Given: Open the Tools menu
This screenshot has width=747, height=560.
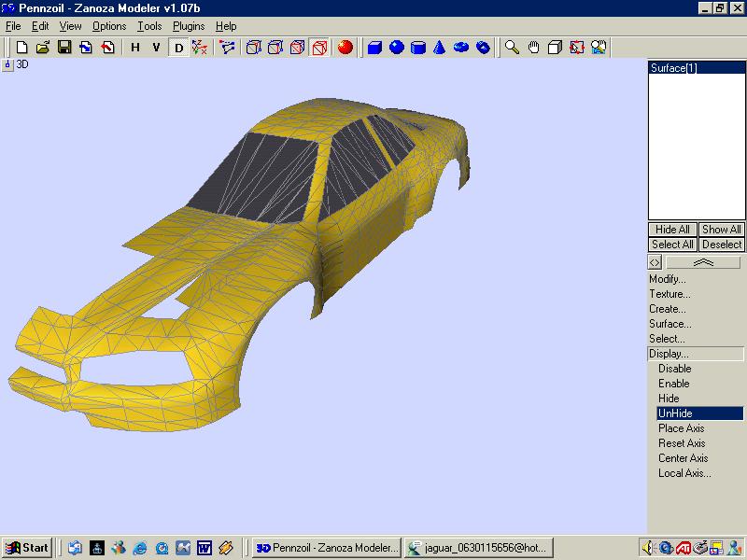Looking at the screenshot, I should (149, 26).
